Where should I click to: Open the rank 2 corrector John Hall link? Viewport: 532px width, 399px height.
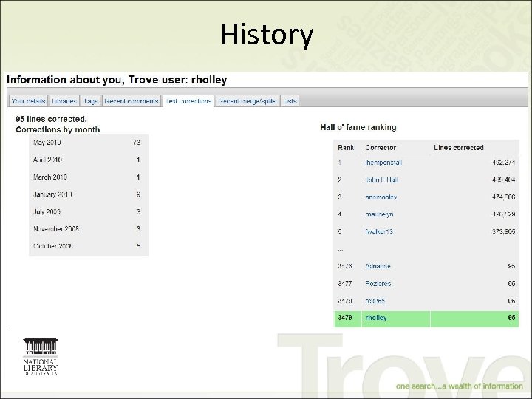[x=381, y=180]
